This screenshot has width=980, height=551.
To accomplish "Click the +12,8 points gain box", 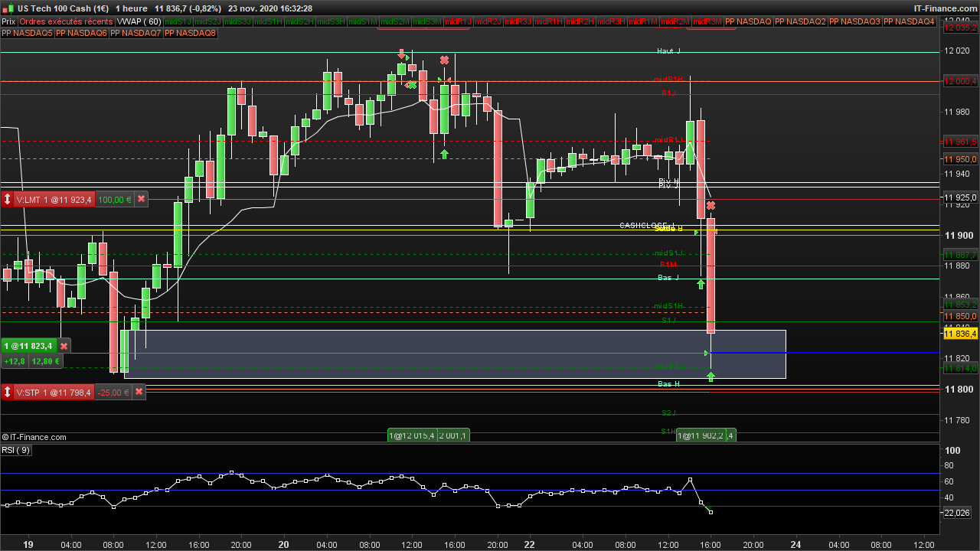I will pyautogui.click(x=14, y=361).
